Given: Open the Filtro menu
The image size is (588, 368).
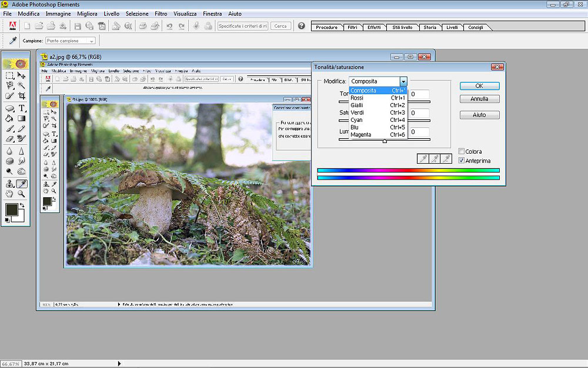Looking at the screenshot, I should click(161, 14).
